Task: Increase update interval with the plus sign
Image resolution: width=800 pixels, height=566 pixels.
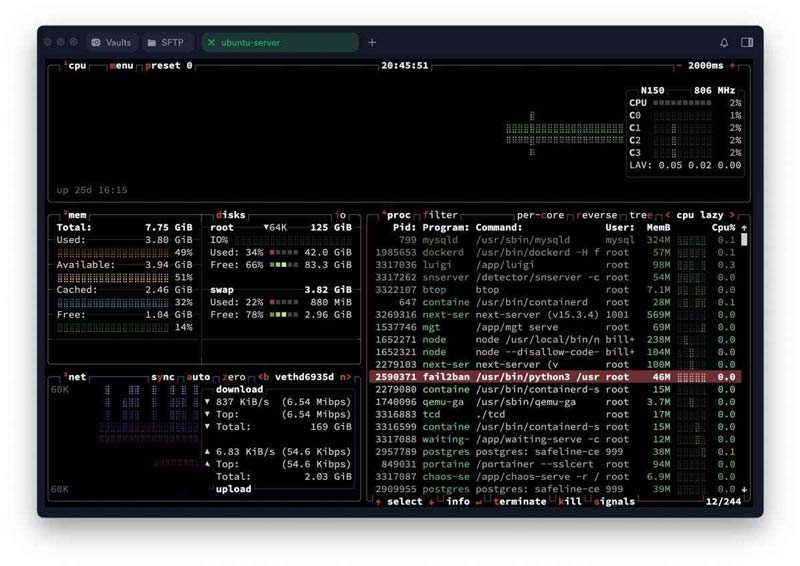Action: click(x=733, y=66)
